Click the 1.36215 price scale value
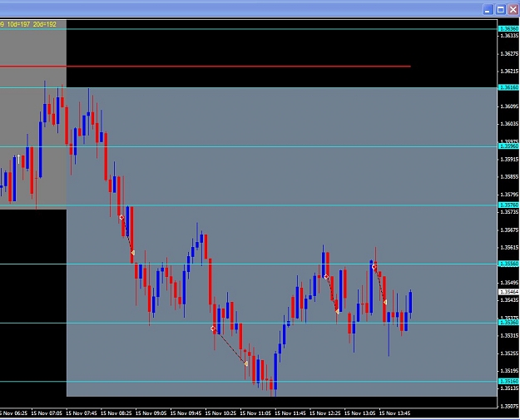Screen dimensions: 520x420 click(x=509, y=72)
